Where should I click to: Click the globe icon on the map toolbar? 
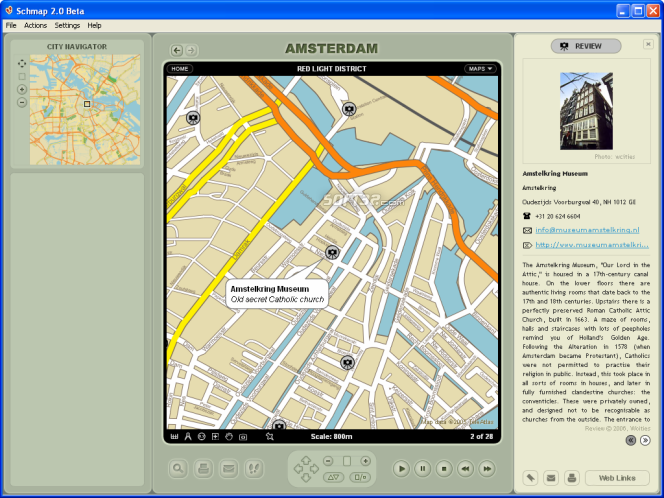(202, 437)
